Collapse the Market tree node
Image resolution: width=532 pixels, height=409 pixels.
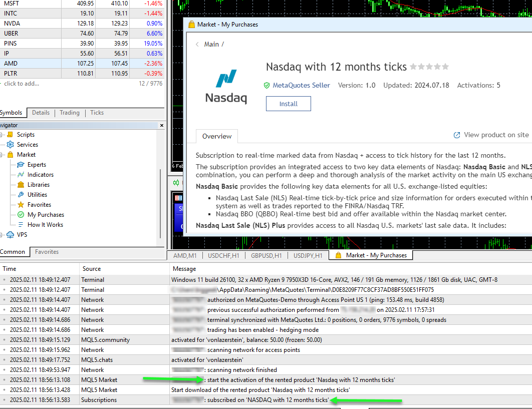pos(2,155)
